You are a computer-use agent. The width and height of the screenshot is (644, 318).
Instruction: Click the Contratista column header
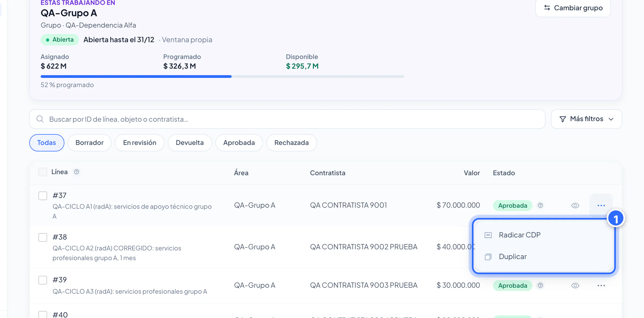pyautogui.click(x=328, y=173)
